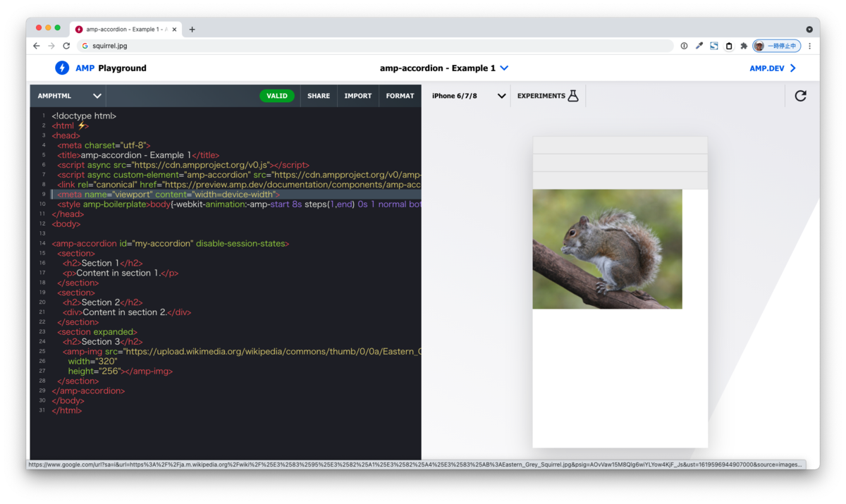Click the AMP lightning logo icon
Image resolution: width=846 pixels, height=504 pixels.
62,68
